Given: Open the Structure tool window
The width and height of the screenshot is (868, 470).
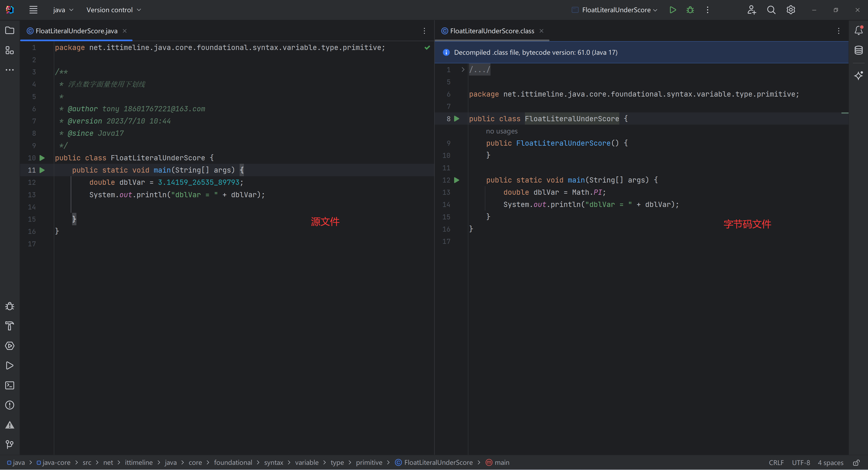Looking at the screenshot, I should click(x=10, y=50).
